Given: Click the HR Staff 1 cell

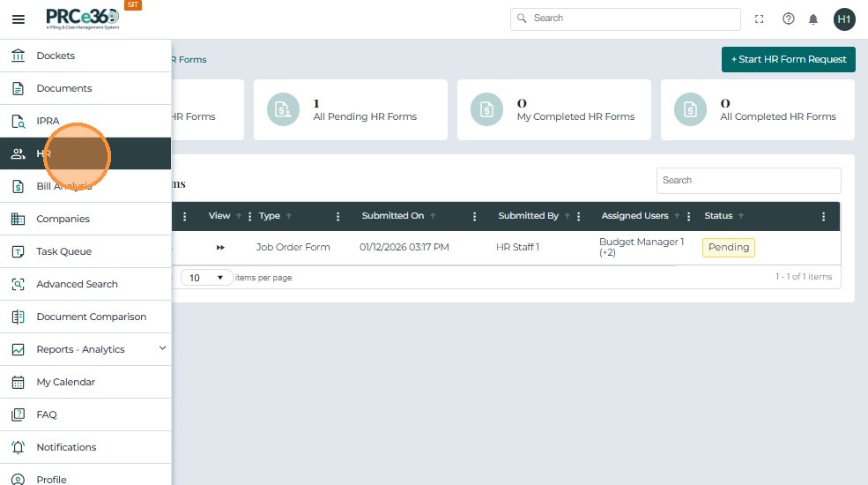Looking at the screenshot, I should [x=517, y=248].
